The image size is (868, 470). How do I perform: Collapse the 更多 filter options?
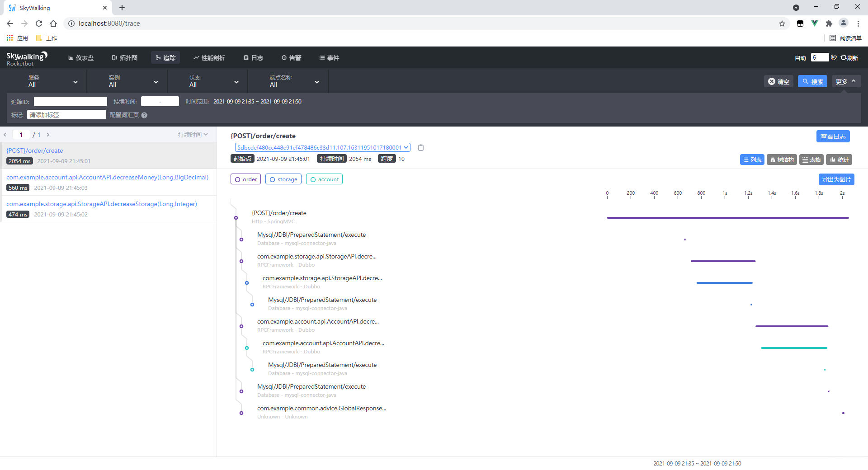846,81
